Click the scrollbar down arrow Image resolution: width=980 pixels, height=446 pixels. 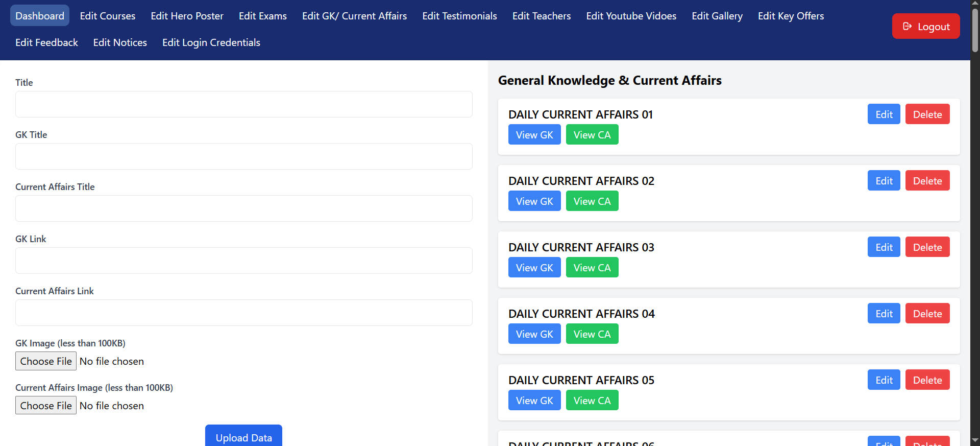[x=975, y=440]
